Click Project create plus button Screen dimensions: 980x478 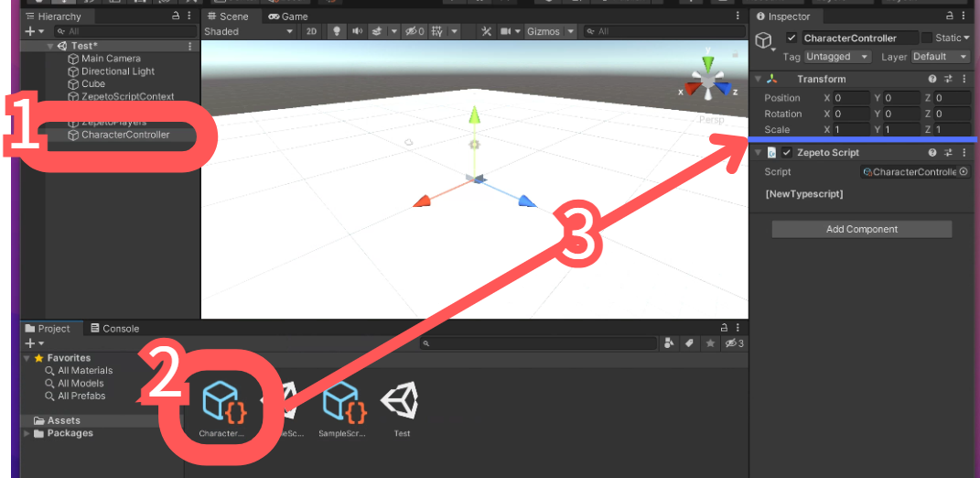click(x=30, y=343)
